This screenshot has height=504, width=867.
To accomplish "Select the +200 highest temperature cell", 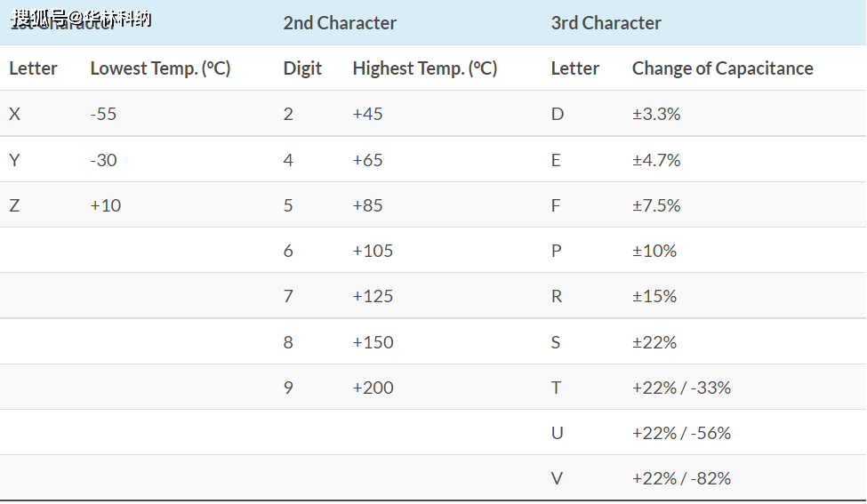I will tap(373, 388).
